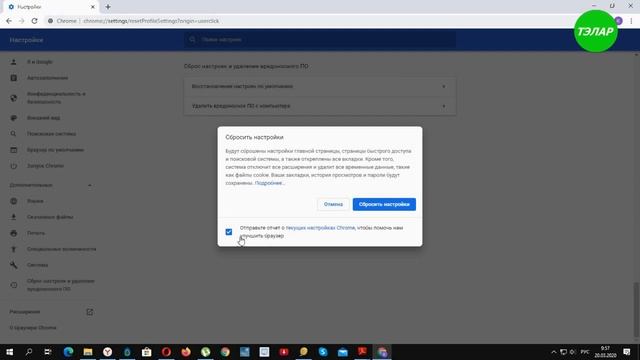Click the globe icon beside Языки
The width and height of the screenshot is (640, 360).
point(13,201)
